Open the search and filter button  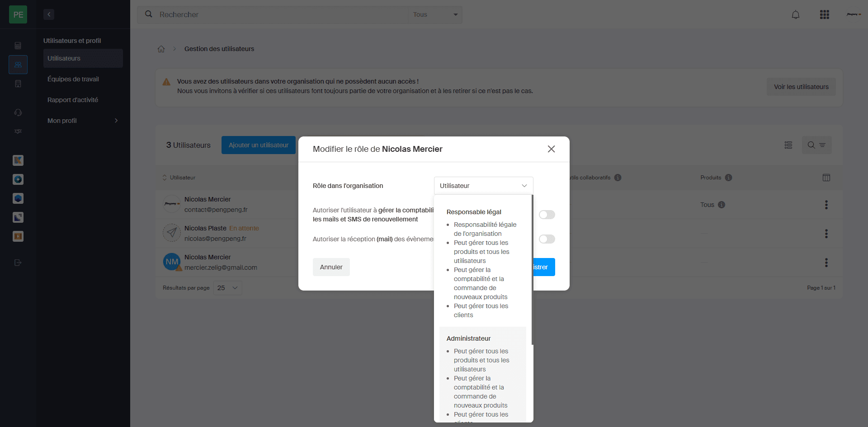(x=816, y=145)
